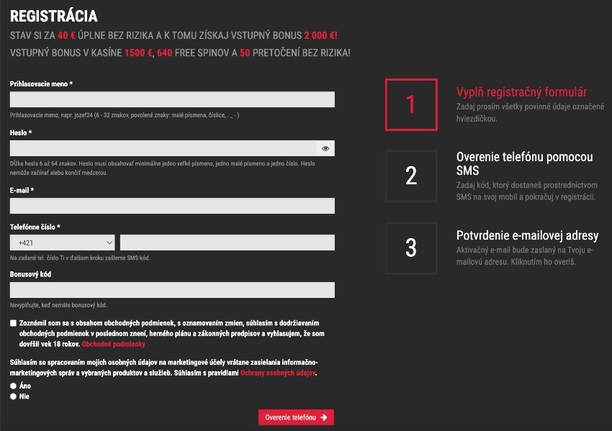612x431 pixels.
Task: Click 'Potvrdenie e-mailovej adresy' step title
Action: 527,235
